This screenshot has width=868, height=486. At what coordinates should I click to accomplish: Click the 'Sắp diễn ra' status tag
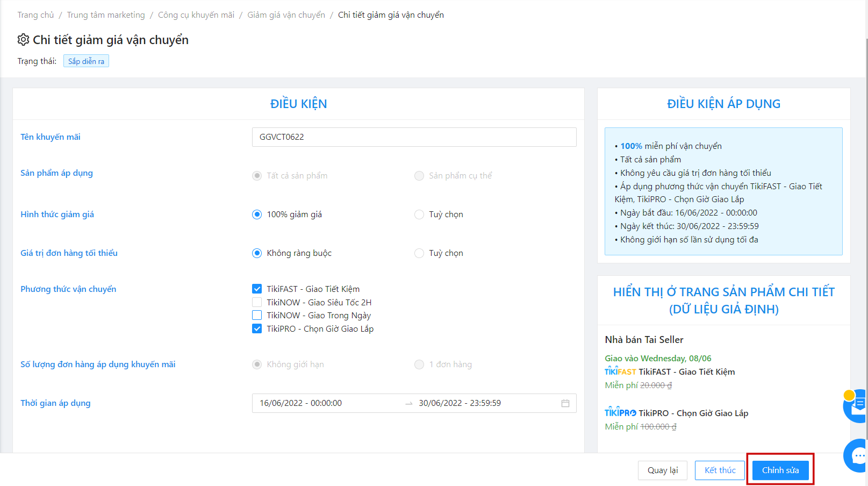click(x=86, y=61)
